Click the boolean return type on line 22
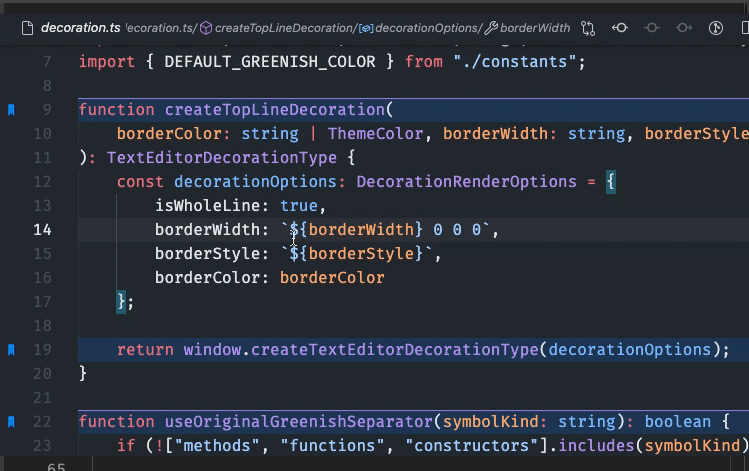The width and height of the screenshot is (749, 471). tap(677, 422)
